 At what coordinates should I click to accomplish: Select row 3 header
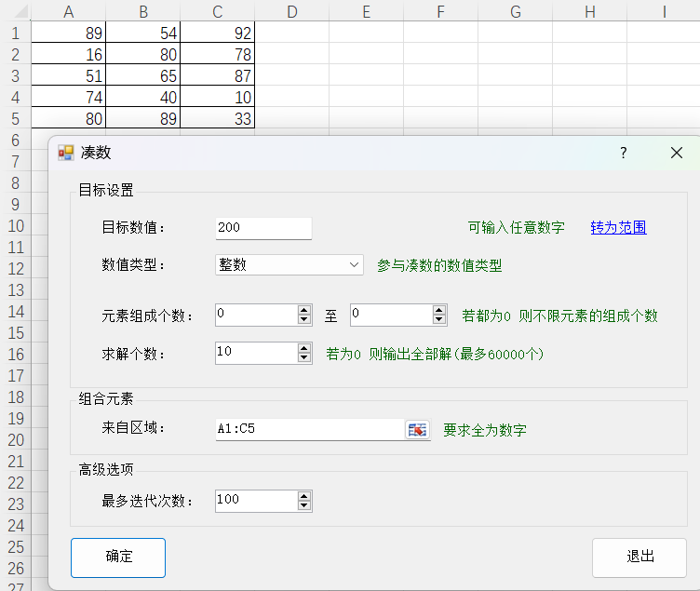[x=16, y=75]
